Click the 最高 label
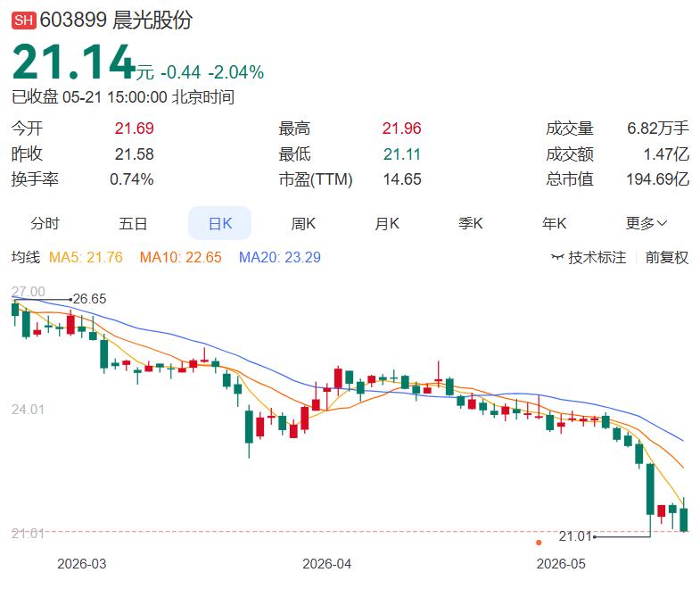The height and width of the screenshot is (589, 700). pyautogui.click(x=294, y=129)
